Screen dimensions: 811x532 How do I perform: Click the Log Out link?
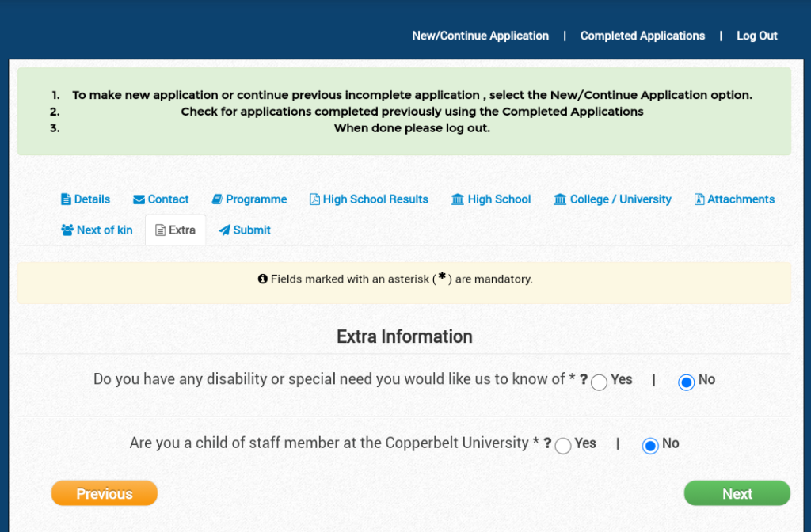pos(756,36)
